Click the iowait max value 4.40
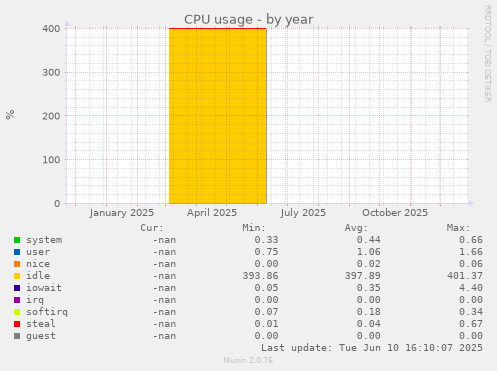497x371 pixels. 471,288
